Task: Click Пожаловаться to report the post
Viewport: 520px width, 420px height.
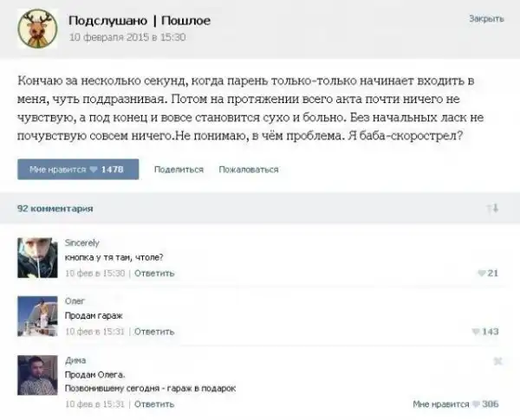Action: pyautogui.click(x=249, y=170)
